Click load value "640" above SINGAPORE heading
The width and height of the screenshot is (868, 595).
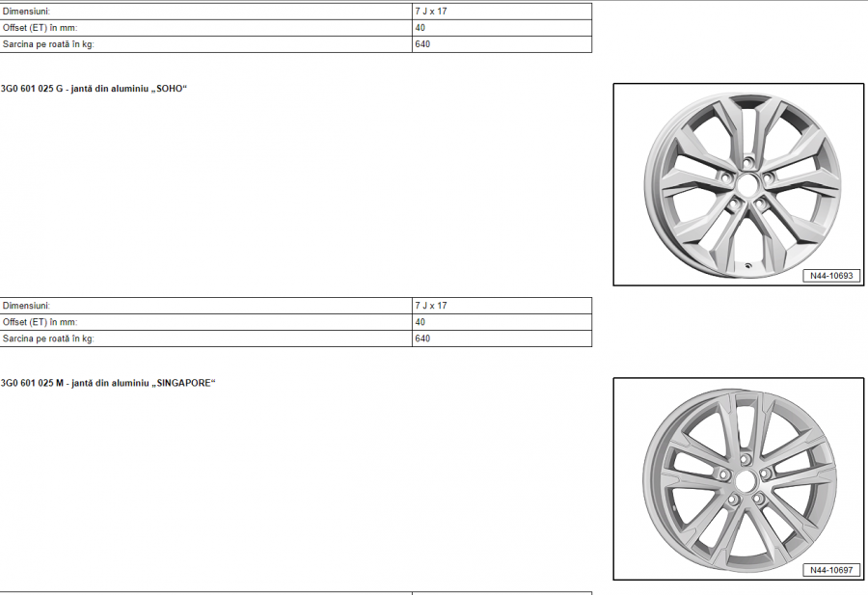click(422, 338)
